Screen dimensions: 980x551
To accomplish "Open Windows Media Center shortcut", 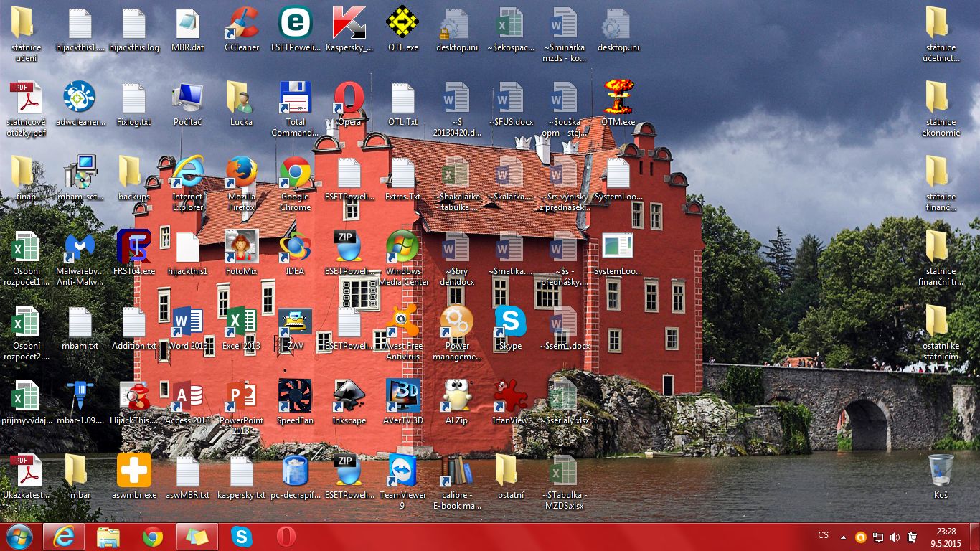I will (403, 258).
